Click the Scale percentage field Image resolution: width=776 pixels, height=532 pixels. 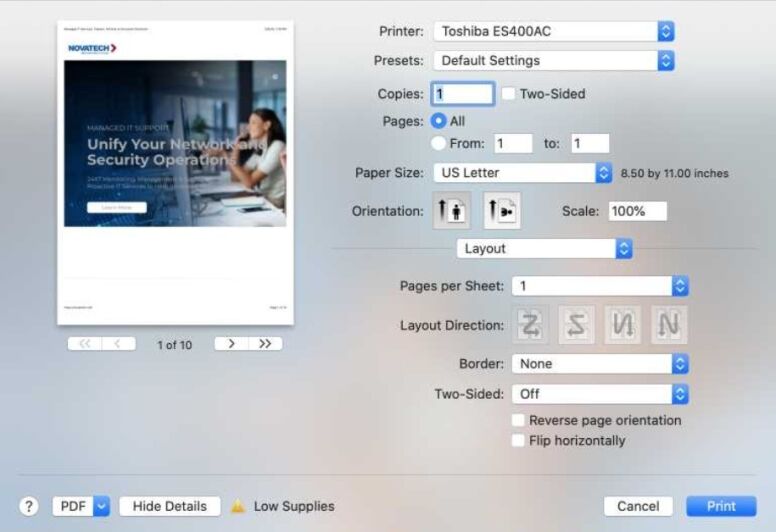pyautogui.click(x=637, y=211)
